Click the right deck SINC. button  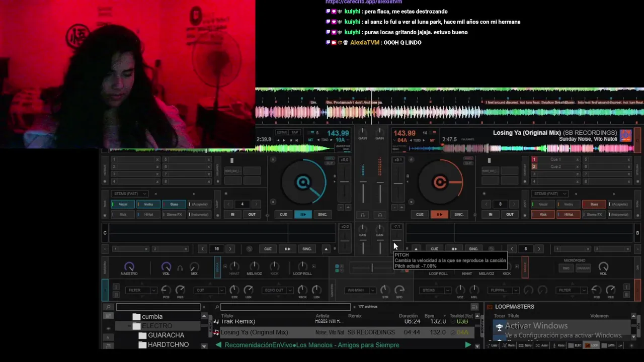(459, 214)
